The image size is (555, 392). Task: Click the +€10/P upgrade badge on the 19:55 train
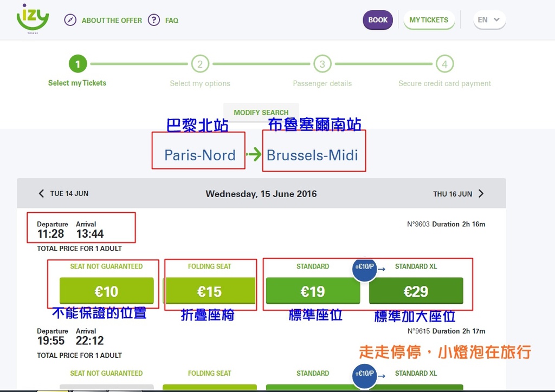click(364, 375)
